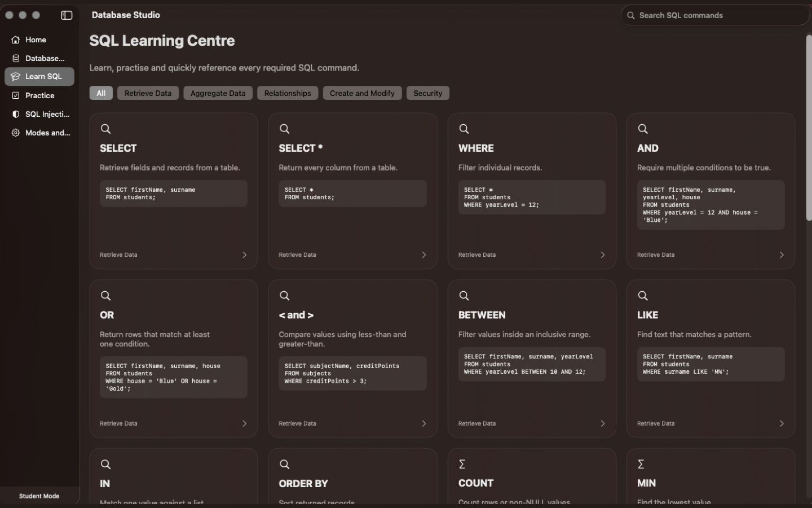Viewport: 812px width, 508px height.
Task: Click the search magnifier icon in search bar
Action: [x=631, y=15]
